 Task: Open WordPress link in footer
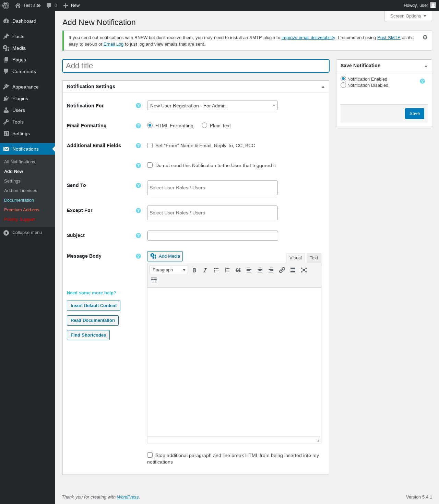tap(128, 497)
